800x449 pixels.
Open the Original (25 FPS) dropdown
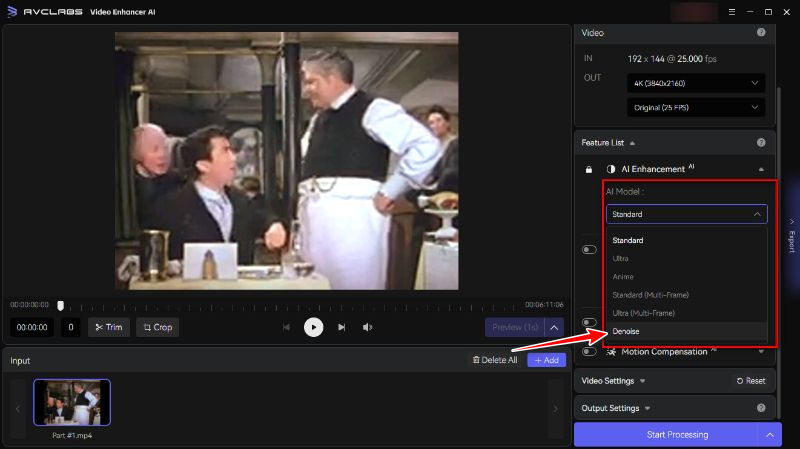[x=695, y=108]
